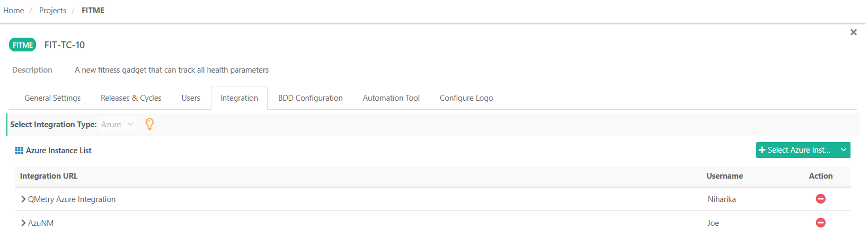Click the Select Integration Type label
This screenshot has height=246, width=868.
pos(53,125)
